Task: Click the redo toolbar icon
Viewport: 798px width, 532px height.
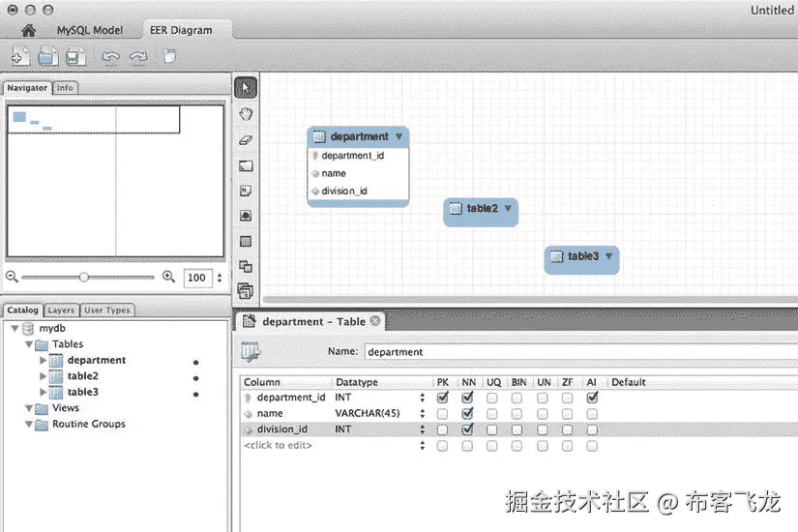Action: (138, 56)
